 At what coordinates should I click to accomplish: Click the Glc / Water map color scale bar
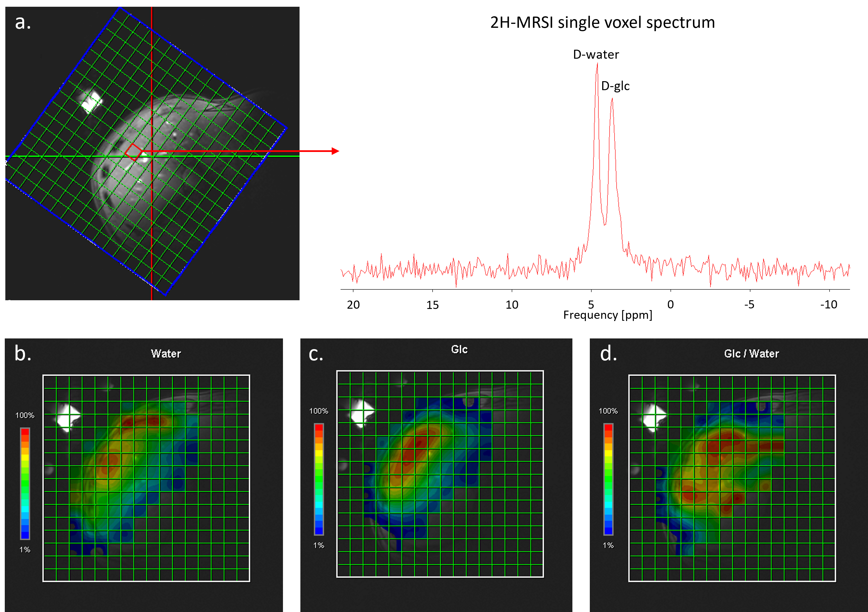click(x=608, y=479)
